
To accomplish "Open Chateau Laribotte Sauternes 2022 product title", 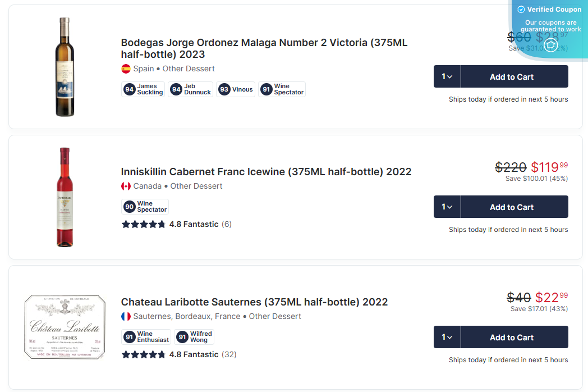I will coord(254,302).
